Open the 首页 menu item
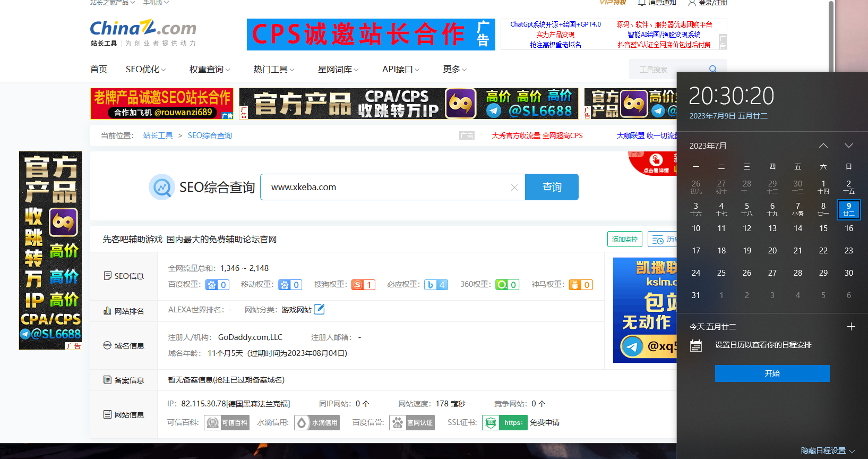The image size is (868, 459). [x=99, y=70]
